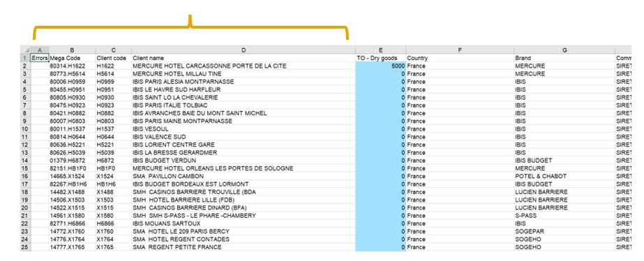Click the Errors header cell
644x261 pixels.
click(40, 58)
